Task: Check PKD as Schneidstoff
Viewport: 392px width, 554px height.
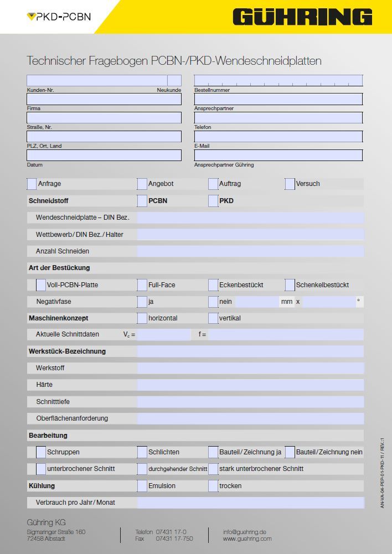Action: coord(213,201)
